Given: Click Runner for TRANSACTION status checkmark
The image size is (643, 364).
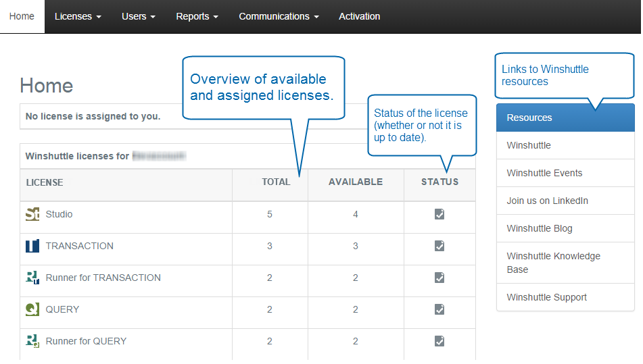Looking at the screenshot, I should click(x=439, y=278).
